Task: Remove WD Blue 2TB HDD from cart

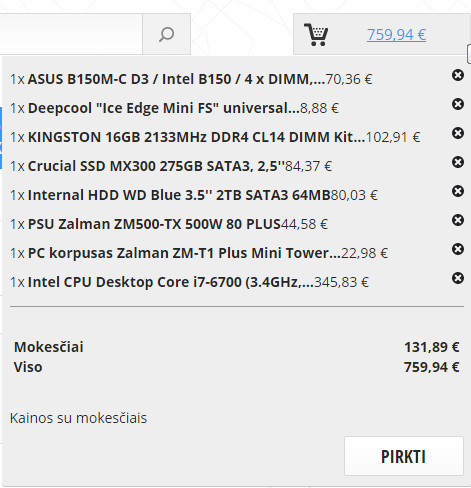Action: [458, 191]
